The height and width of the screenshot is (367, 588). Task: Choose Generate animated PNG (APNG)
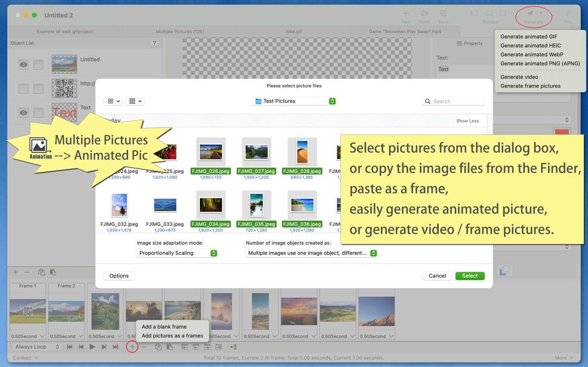pyautogui.click(x=540, y=64)
